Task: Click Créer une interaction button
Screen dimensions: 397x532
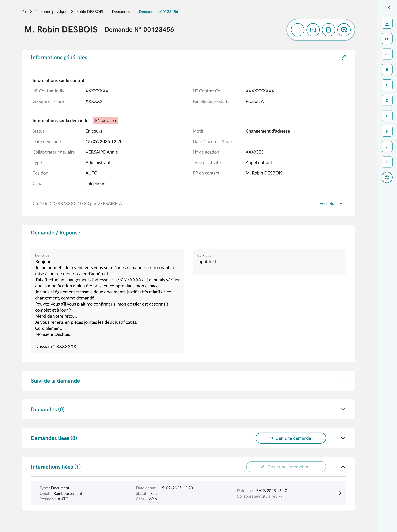Action: 286,467
